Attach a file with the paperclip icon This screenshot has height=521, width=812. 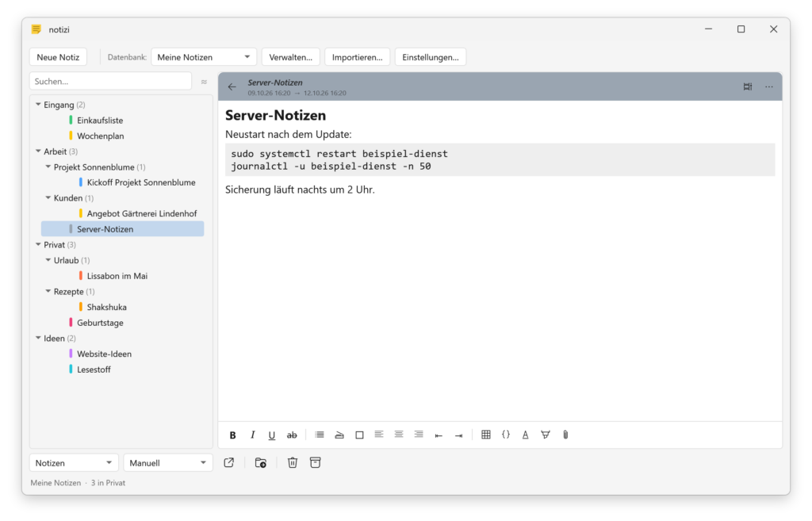pos(565,435)
